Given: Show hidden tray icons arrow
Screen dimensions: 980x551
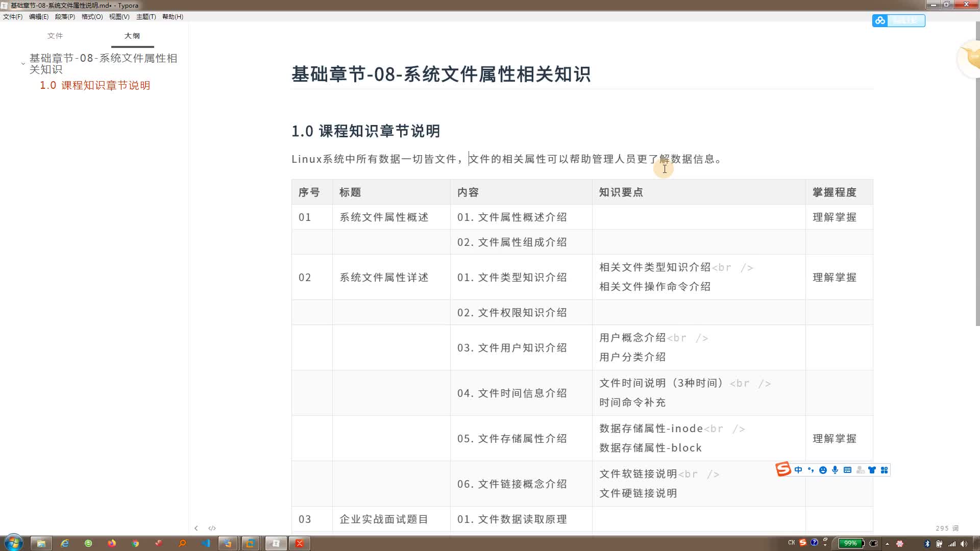Looking at the screenshot, I should (887, 544).
